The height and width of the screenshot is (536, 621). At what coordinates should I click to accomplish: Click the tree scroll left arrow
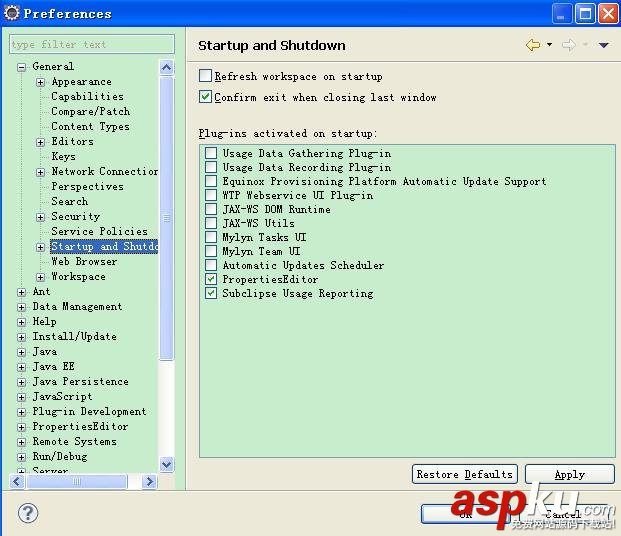point(17,481)
